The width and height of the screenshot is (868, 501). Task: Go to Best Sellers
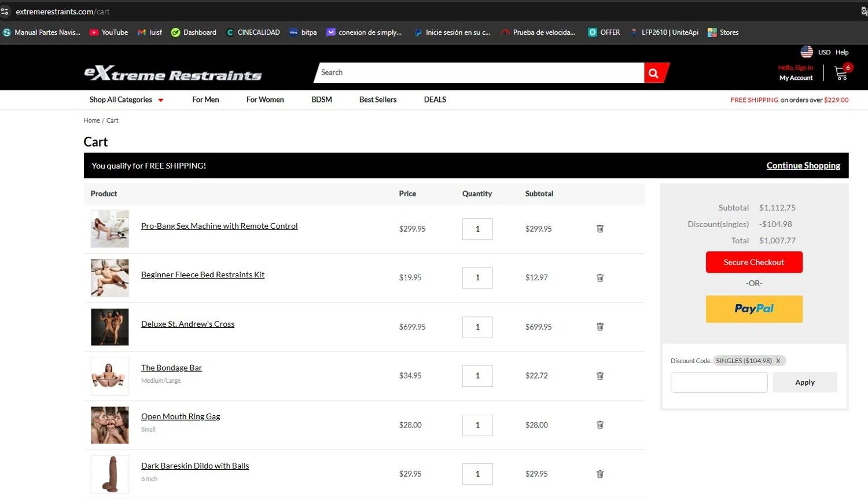click(x=378, y=100)
